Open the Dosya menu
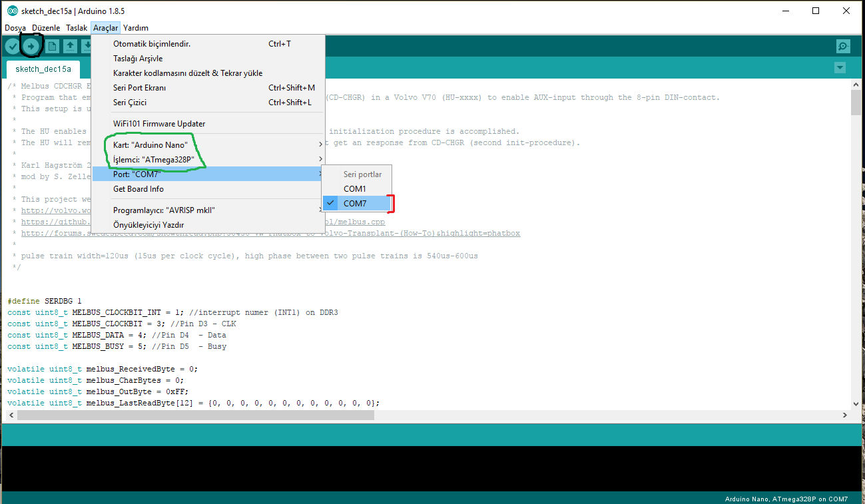The width and height of the screenshot is (865, 504). coord(15,28)
